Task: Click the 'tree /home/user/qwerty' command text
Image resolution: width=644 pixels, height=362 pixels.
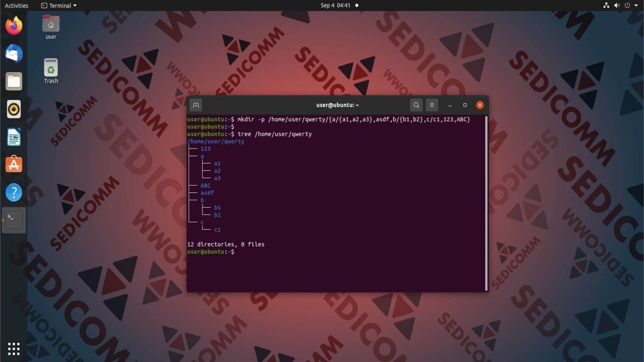Action: [x=275, y=134]
